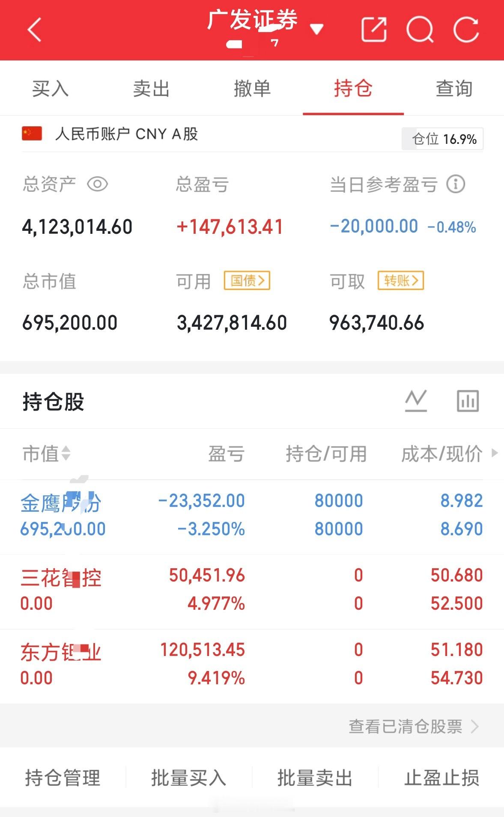Show holdings bar chart icon

[468, 401]
